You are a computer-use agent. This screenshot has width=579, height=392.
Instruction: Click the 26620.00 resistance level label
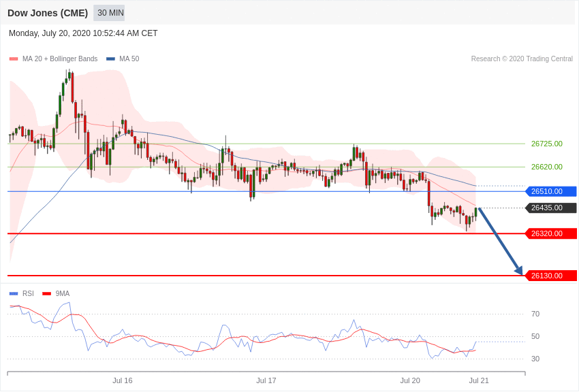546,167
